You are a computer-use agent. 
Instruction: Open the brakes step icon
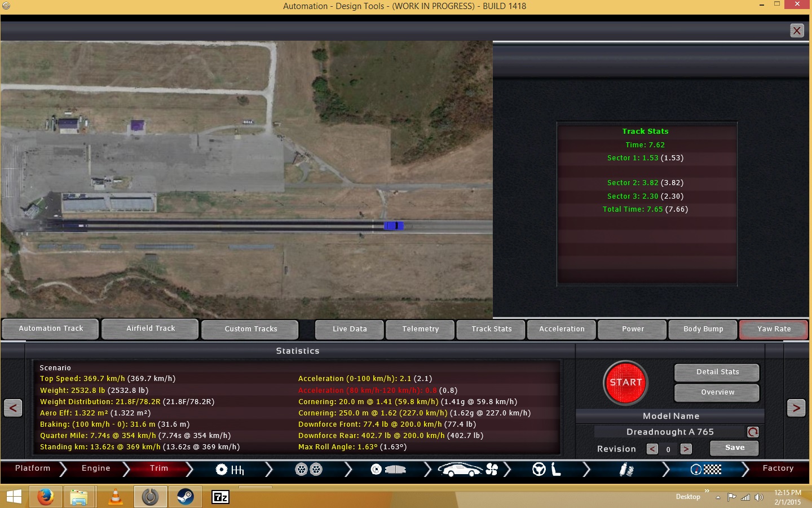388,470
